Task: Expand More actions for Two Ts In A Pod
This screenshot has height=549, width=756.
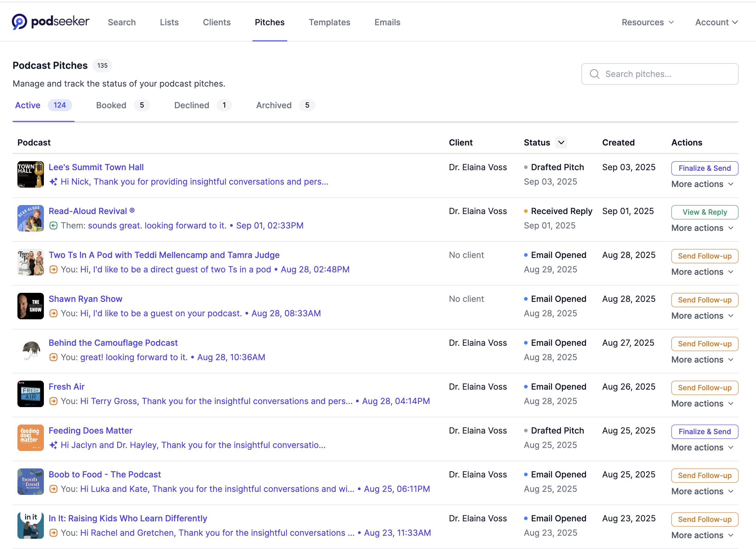Action: [x=702, y=272]
